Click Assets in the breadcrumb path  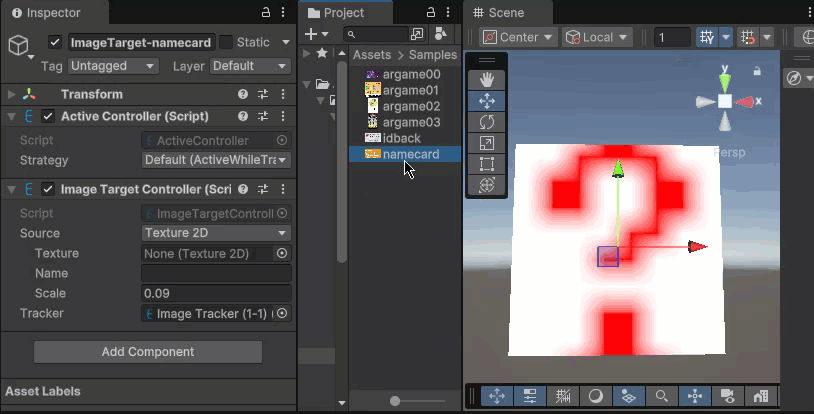(x=372, y=55)
